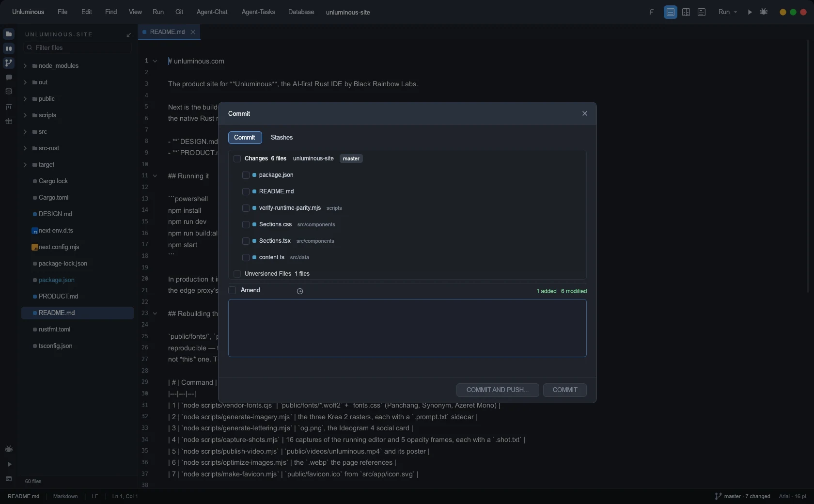Open the database sidebar panel
Screen dimensions: 814x504
(x=9, y=92)
